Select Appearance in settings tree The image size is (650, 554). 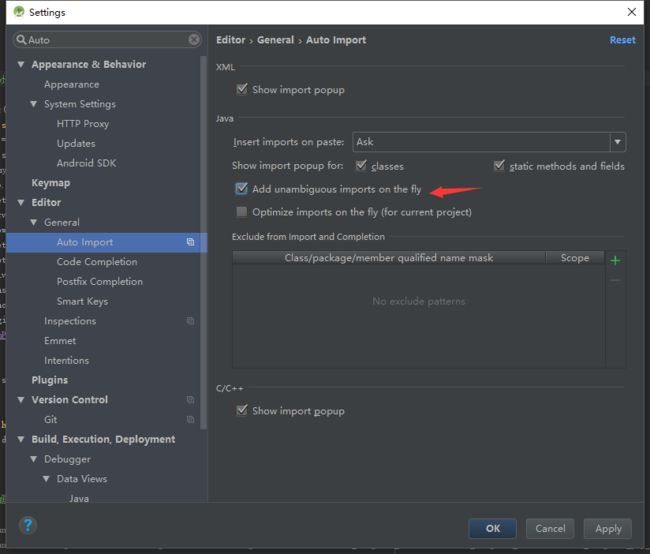[x=71, y=84]
